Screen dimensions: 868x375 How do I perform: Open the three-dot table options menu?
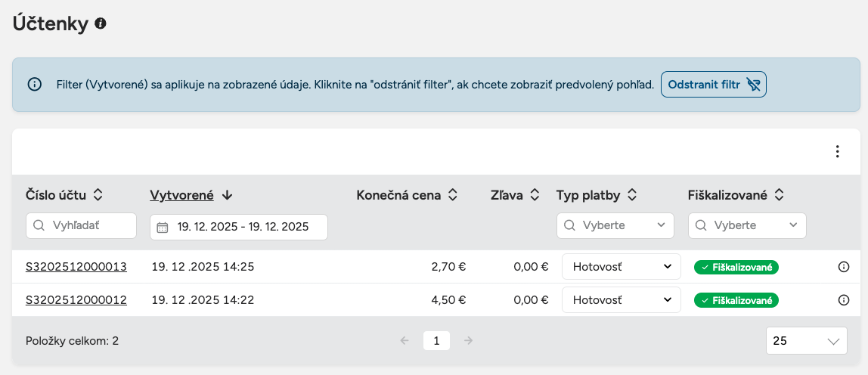[x=837, y=152]
